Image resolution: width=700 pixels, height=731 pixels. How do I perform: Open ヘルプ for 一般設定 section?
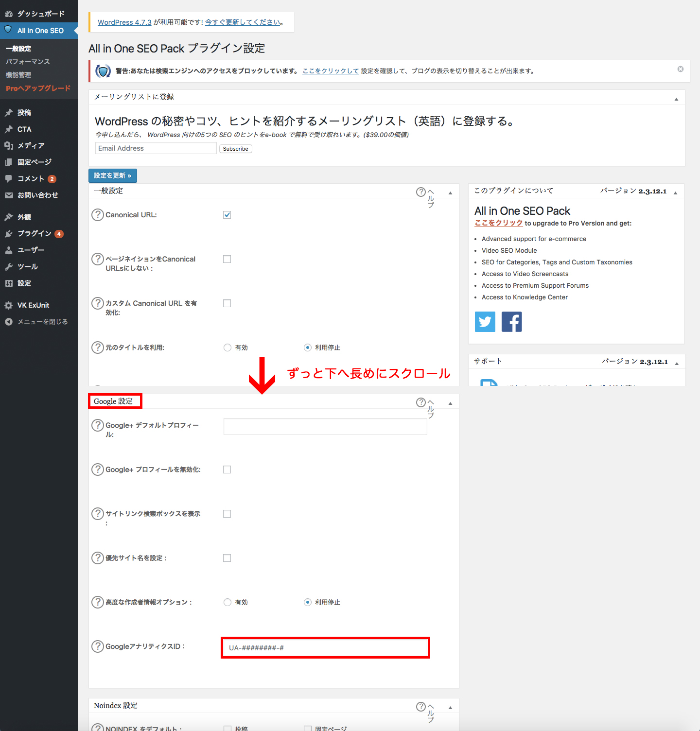click(x=425, y=197)
